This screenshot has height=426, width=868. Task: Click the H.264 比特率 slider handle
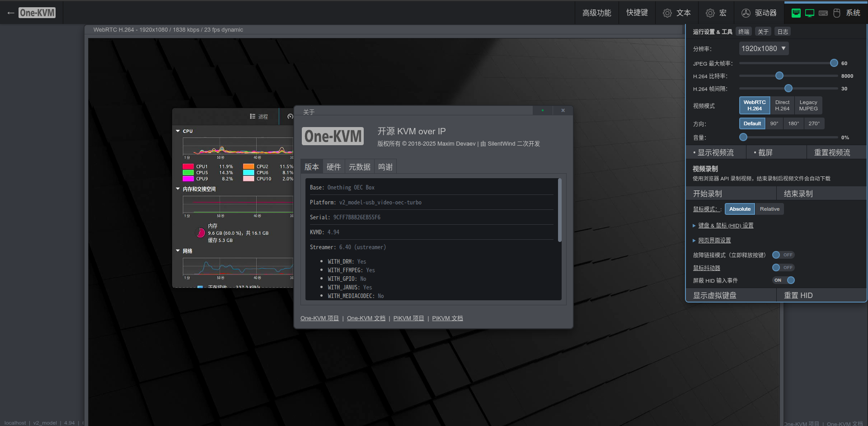779,76
